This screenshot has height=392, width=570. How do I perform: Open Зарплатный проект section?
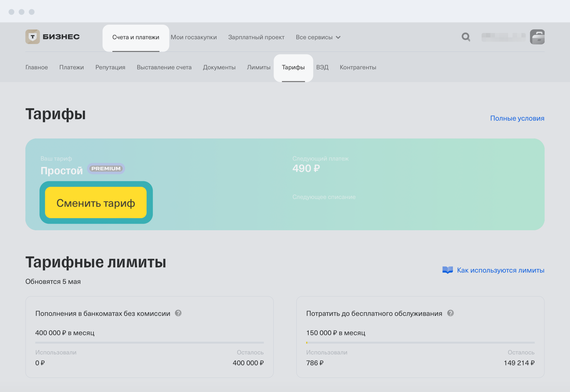(x=256, y=37)
